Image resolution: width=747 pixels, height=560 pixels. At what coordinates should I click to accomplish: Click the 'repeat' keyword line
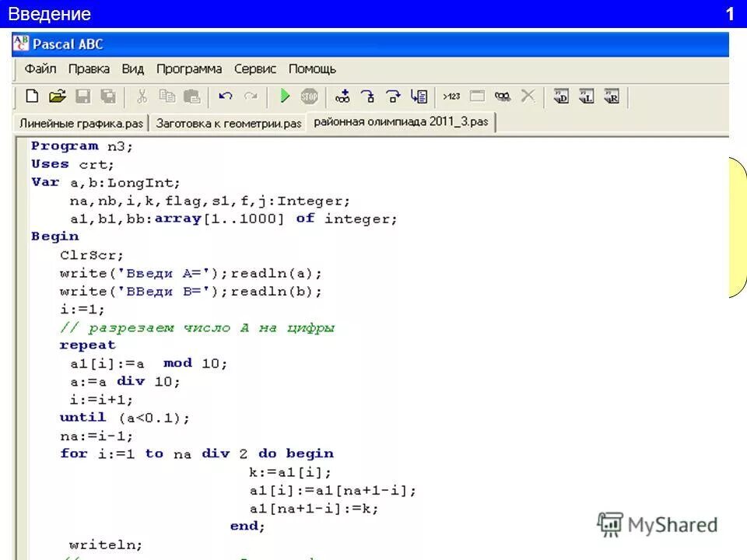tap(88, 345)
